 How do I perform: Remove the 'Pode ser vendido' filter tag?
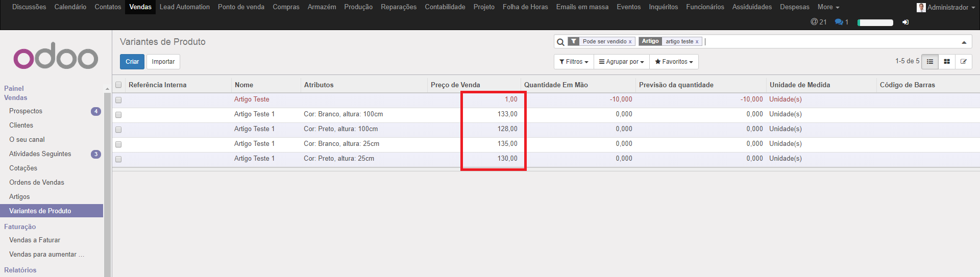[630, 42]
